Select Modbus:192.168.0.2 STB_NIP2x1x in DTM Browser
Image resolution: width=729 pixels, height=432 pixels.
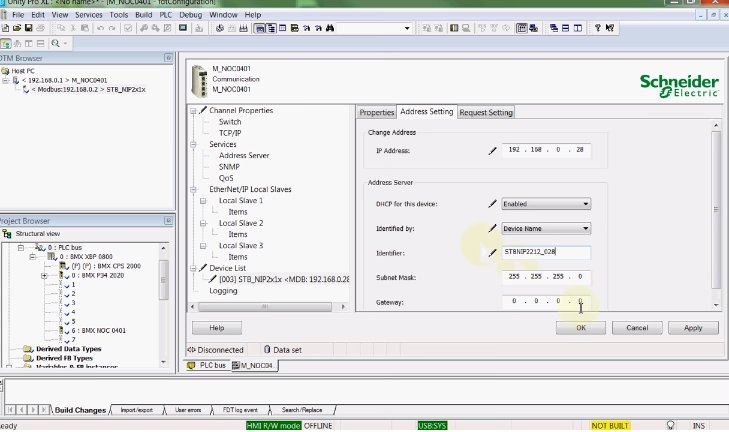[x=88, y=89]
